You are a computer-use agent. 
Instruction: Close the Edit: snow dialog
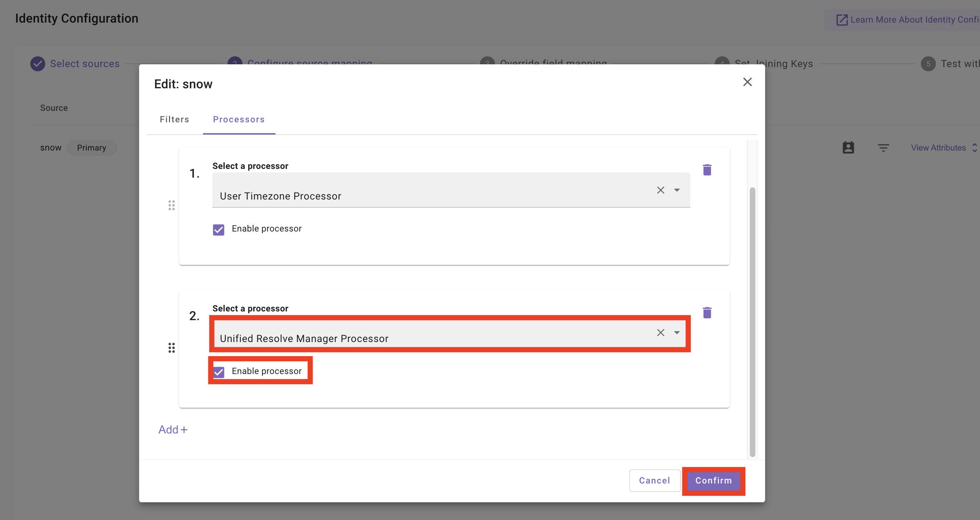747,82
